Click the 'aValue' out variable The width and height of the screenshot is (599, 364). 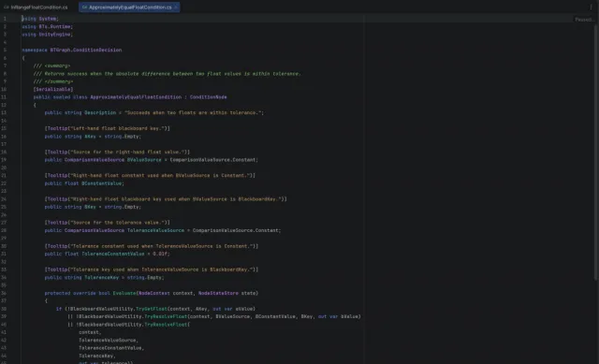(243, 309)
